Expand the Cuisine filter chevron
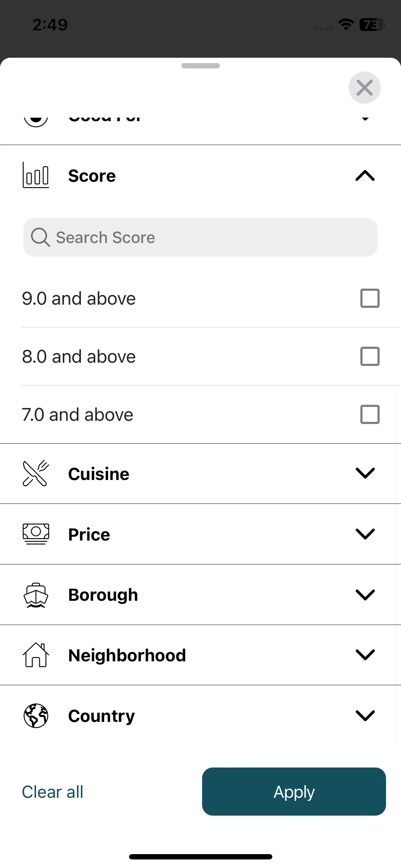Image resolution: width=401 pixels, height=868 pixels. click(365, 473)
